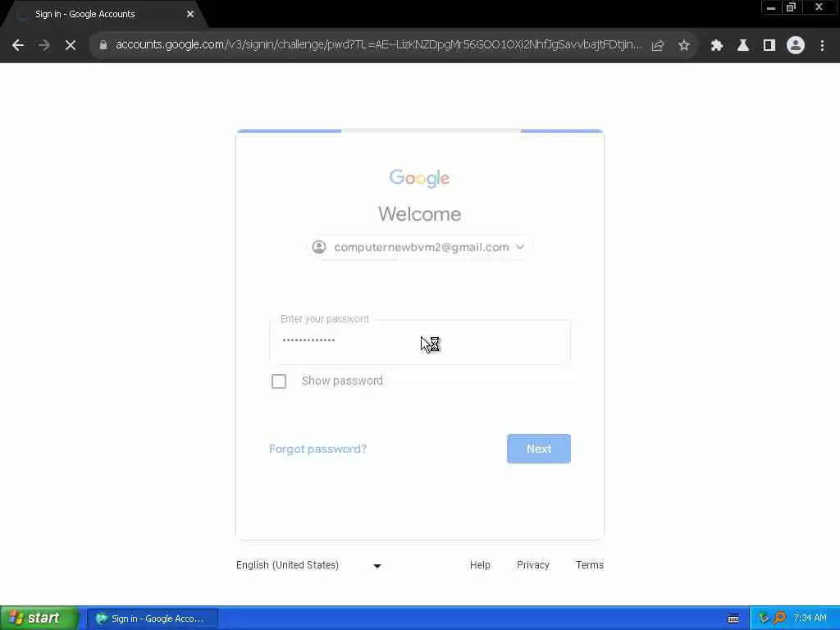Bookmark this page with the star
Viewport: 840px width, 630px height.
(x=683, y=46)
